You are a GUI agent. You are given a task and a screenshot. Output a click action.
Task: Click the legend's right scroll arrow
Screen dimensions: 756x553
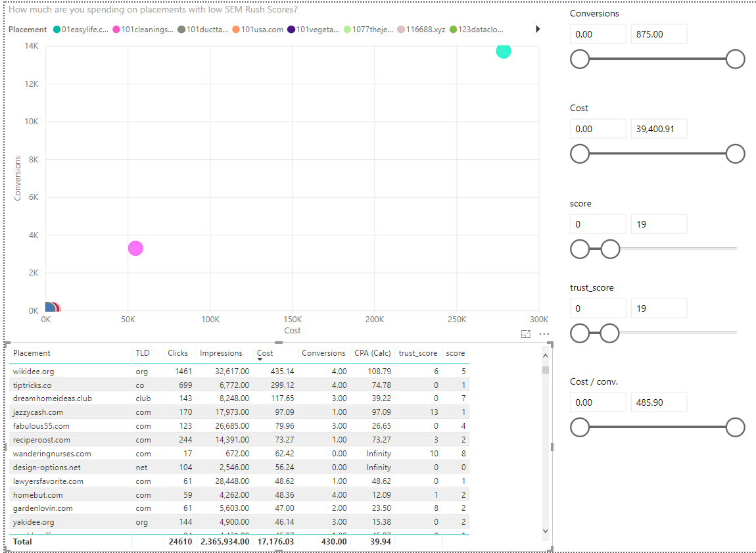[538, 29]
